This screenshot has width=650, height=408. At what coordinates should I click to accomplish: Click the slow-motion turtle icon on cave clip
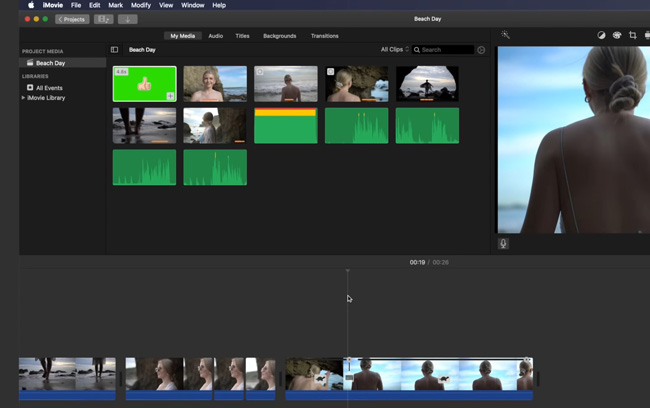pos(320,379)
